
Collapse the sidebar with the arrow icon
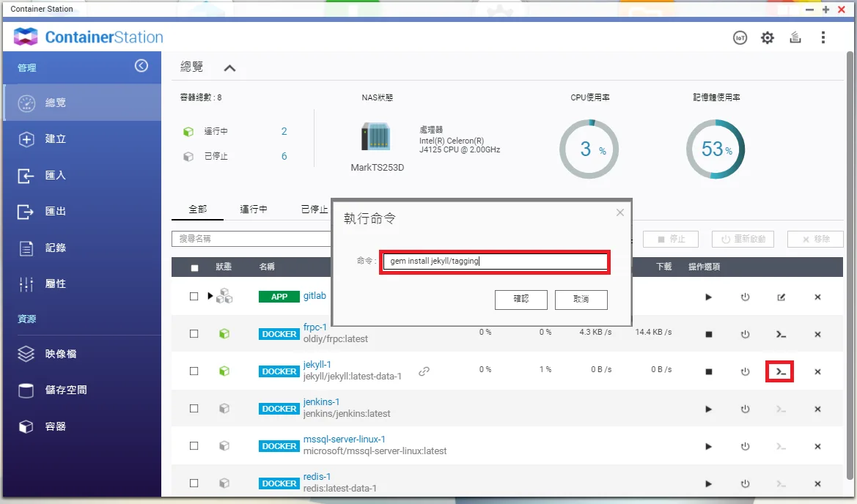click(x=141, y=65)
